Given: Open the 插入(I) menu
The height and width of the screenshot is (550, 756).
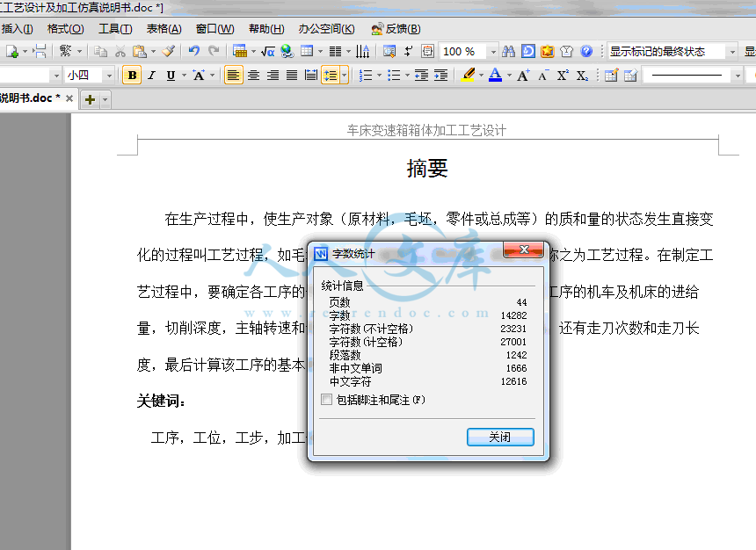Looking at the screenshot, I should (17, 29).
